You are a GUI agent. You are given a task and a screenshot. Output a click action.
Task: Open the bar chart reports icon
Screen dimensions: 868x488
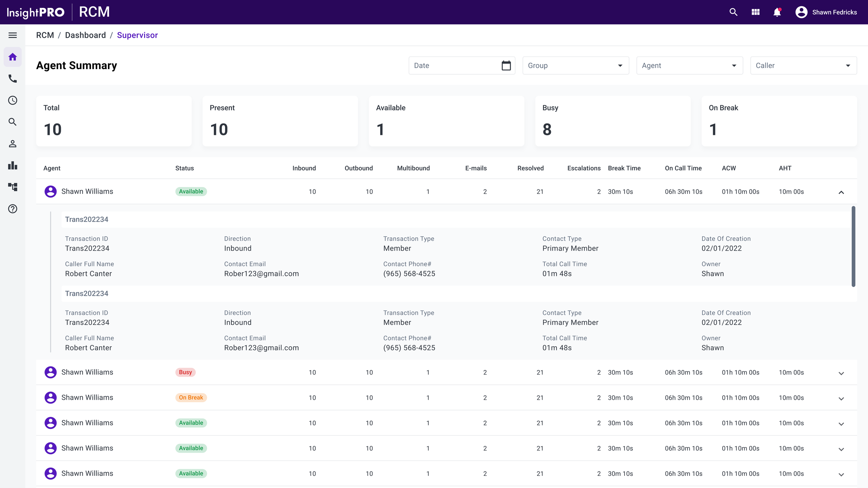(12, 166)
